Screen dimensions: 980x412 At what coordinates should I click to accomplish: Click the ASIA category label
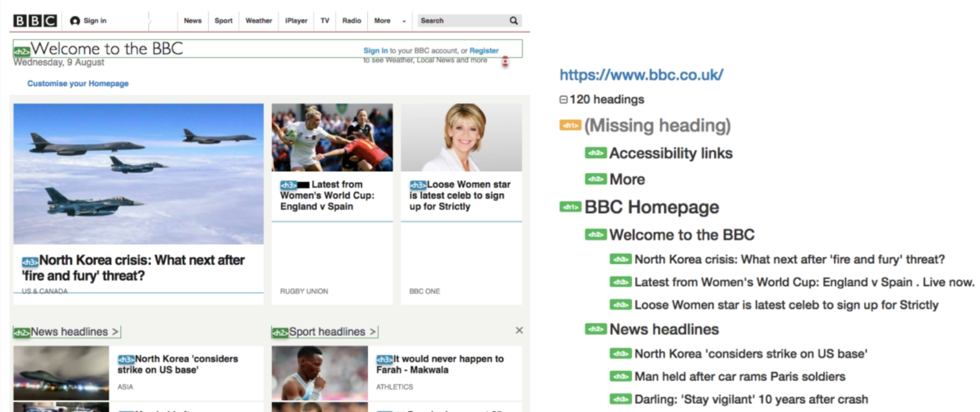pos(125,387)
